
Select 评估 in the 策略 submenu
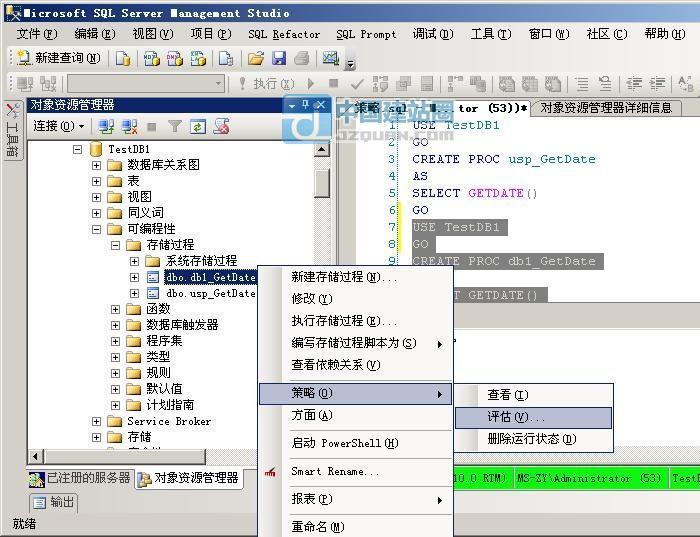pyautogui.click(x=533, y=417)
